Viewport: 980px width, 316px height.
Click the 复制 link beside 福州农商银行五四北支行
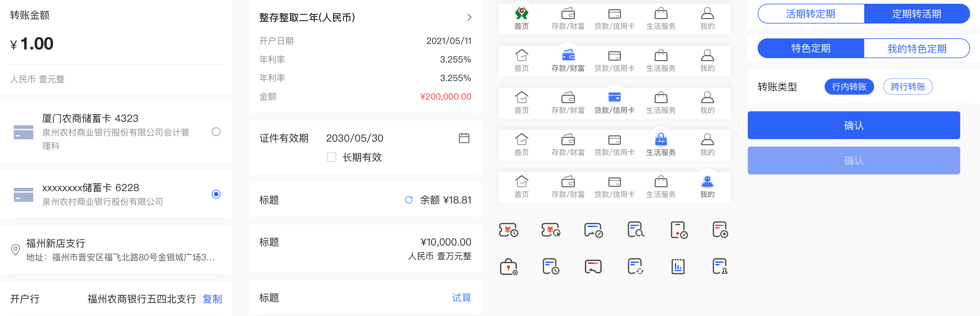[x=212, y=299]
